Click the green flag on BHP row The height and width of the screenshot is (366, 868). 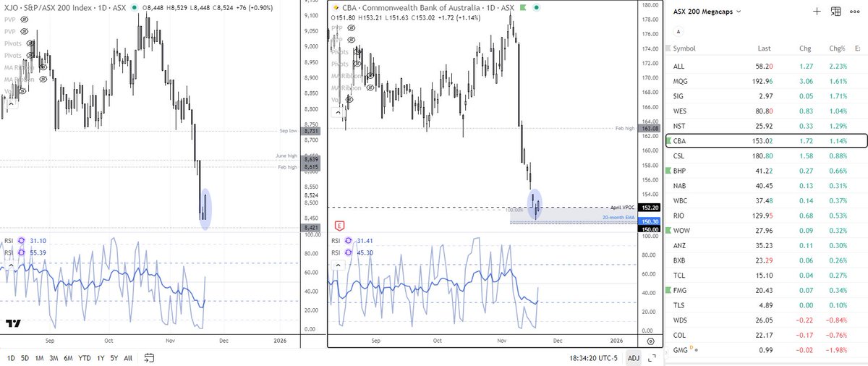[669, 172]
